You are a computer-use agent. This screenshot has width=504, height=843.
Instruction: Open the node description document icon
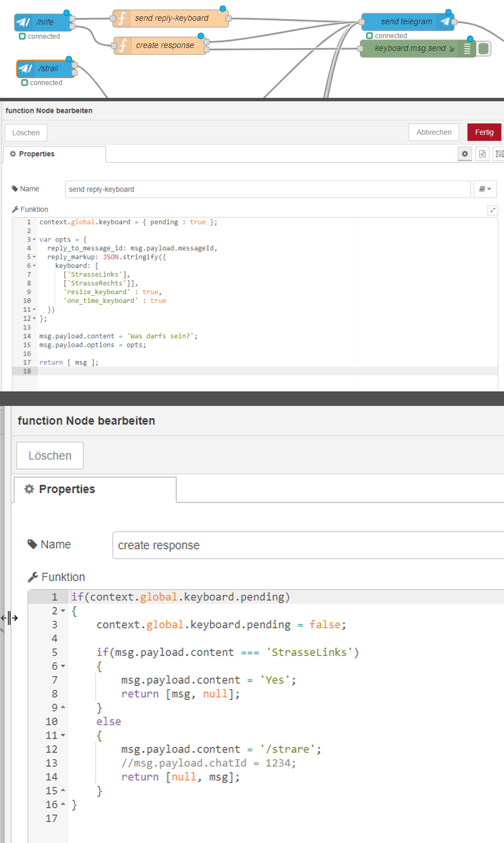(x=482, y=153)
